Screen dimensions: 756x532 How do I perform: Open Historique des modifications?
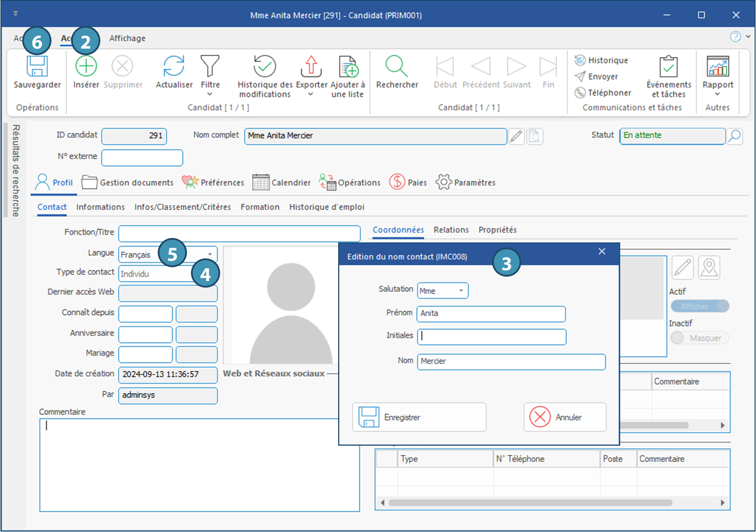[x=265, y=66]
